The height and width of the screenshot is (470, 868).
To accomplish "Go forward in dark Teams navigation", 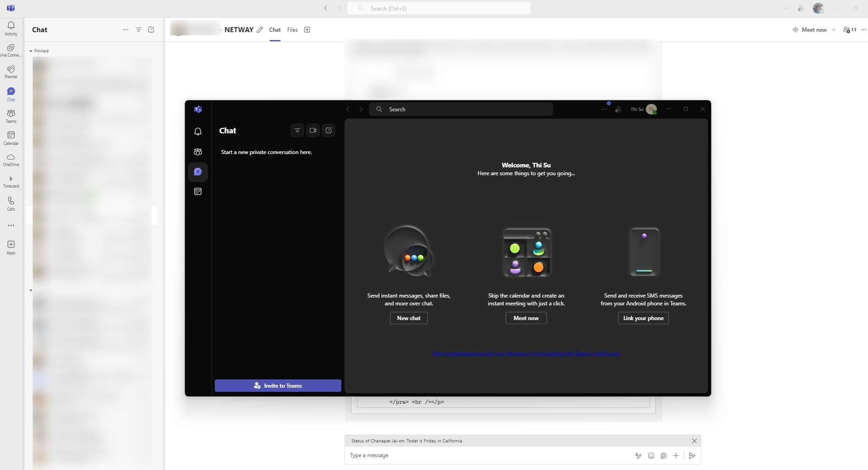I will pos(361,109).
